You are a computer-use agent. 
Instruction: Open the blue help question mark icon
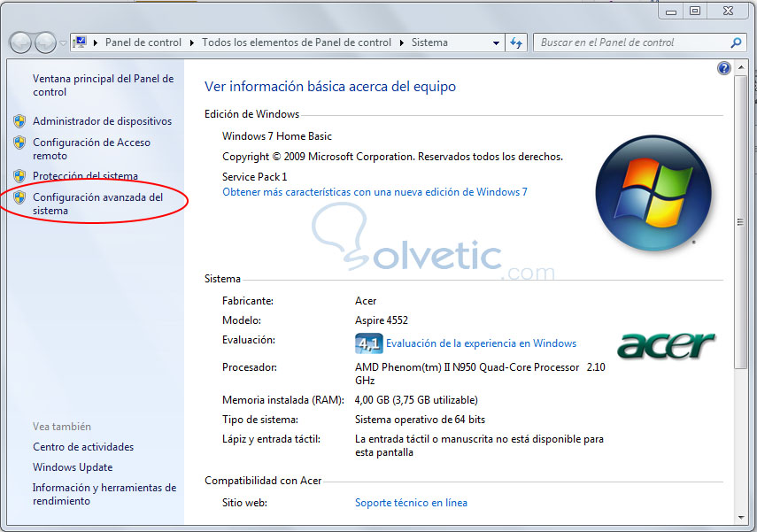tap(723, 68)
